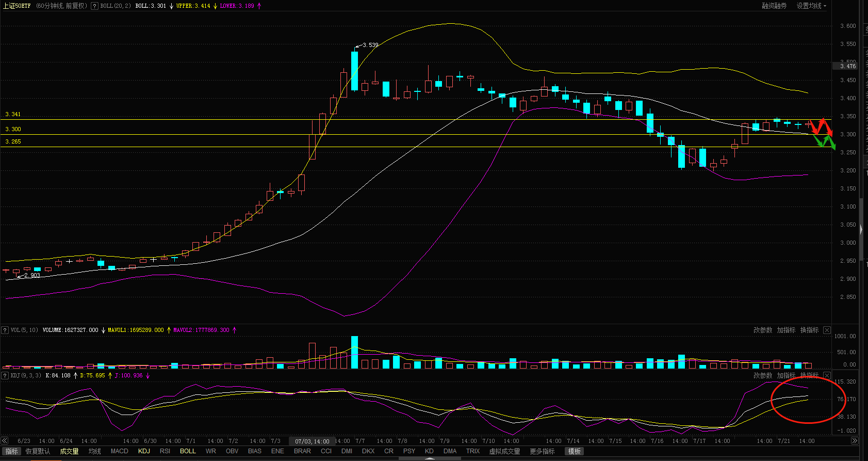Open the 设置均线 dropdown
The image size is (868, 461).
[x=811, y=6]
